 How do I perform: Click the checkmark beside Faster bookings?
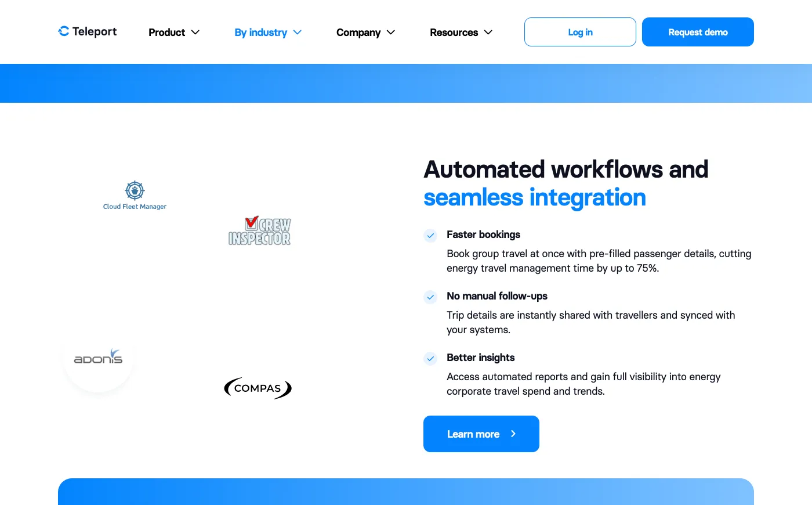tap(430, 236)
